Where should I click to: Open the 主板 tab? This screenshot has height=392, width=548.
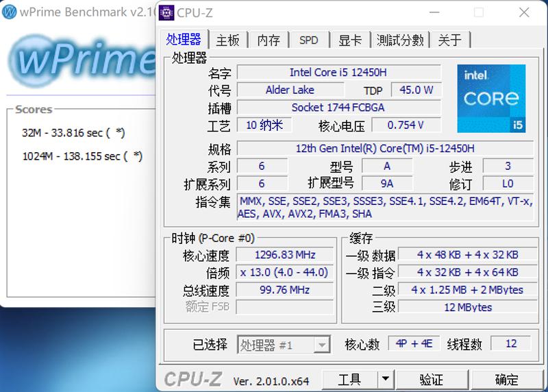227,40
